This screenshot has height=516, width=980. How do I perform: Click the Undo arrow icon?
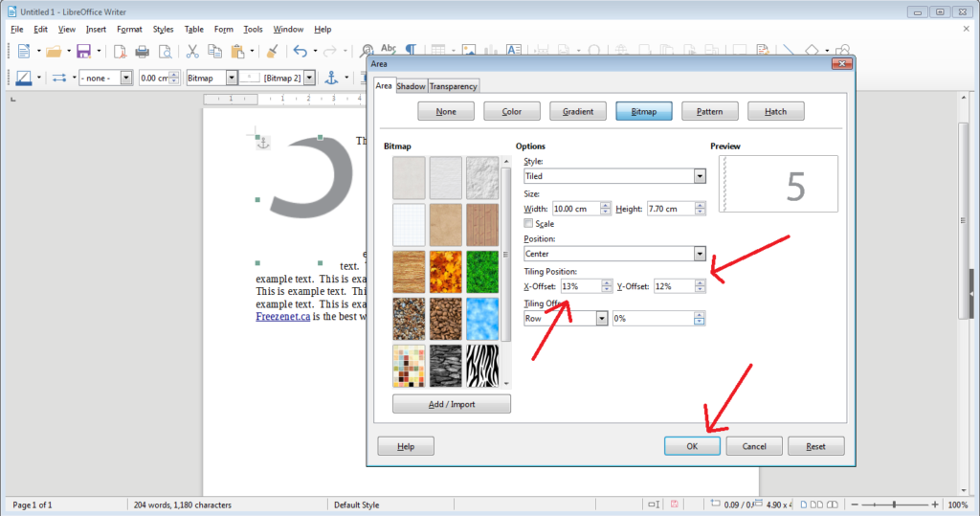click(x=300, y=51)
